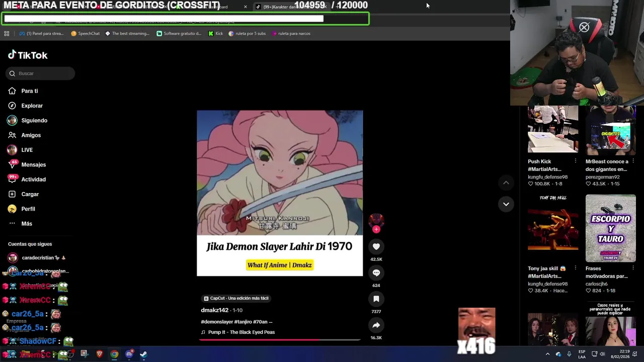The width and height of the screenshot is (644, 362).
Task: Open Discord in taskbar
Action: tap(129, 354)
